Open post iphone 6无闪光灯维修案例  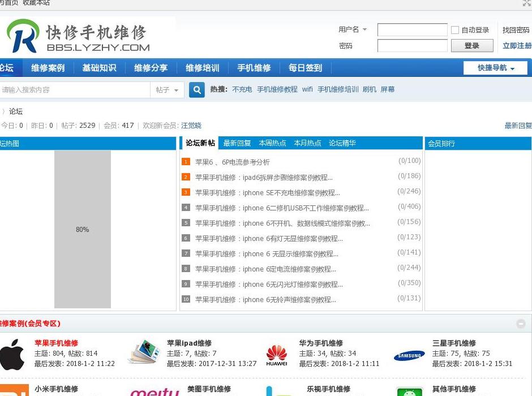(269, 284)
